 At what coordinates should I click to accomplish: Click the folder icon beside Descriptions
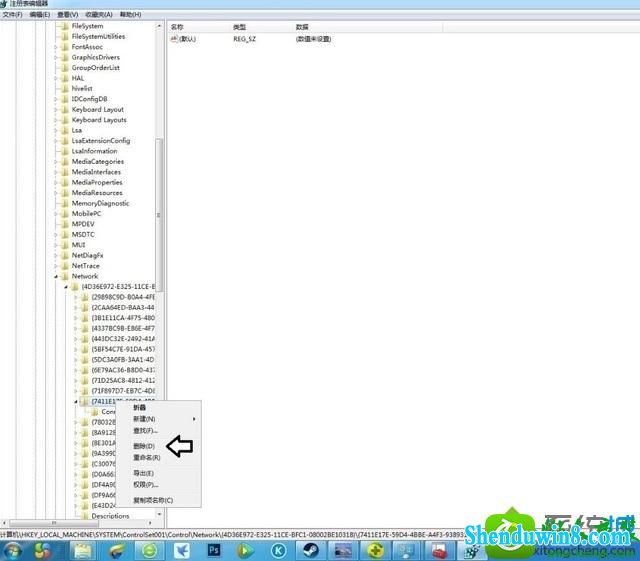pyautogui.click(x=84, y=516)
